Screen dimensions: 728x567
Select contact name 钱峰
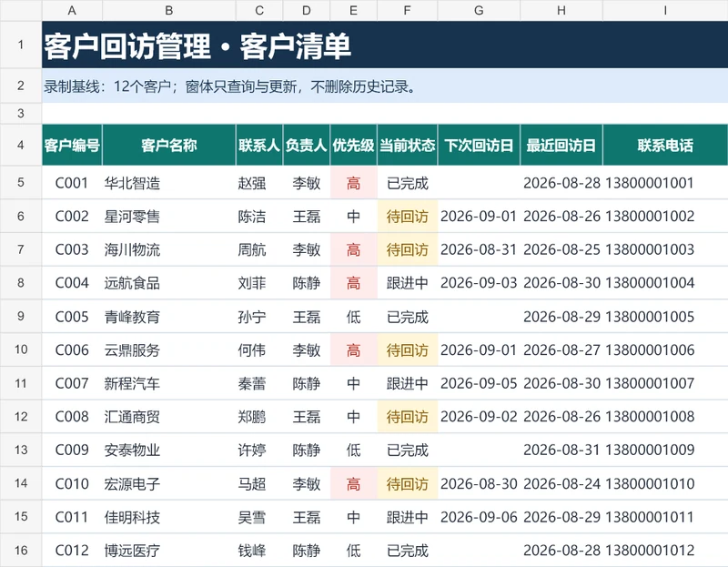pyautogui.click(x=259, y=551)
